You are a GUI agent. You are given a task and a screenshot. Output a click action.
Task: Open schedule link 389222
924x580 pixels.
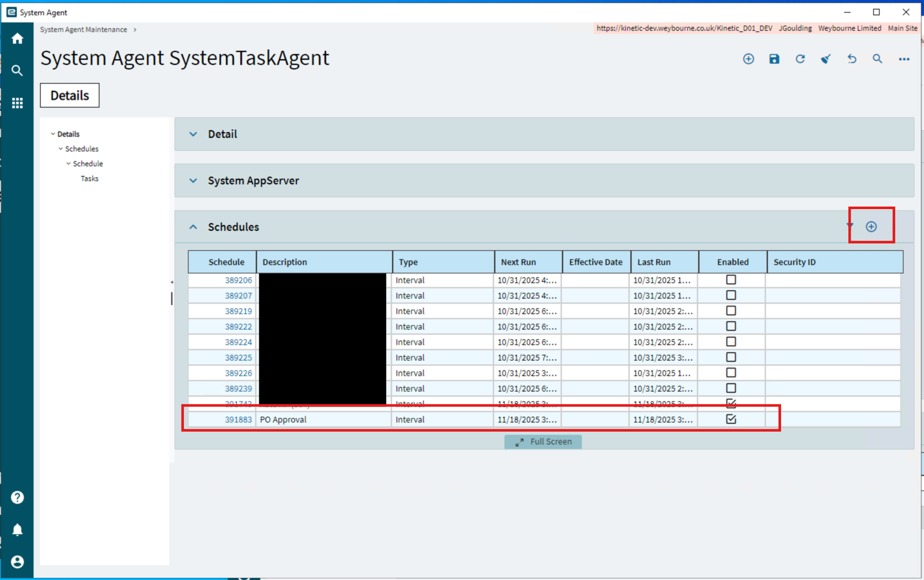238,327
